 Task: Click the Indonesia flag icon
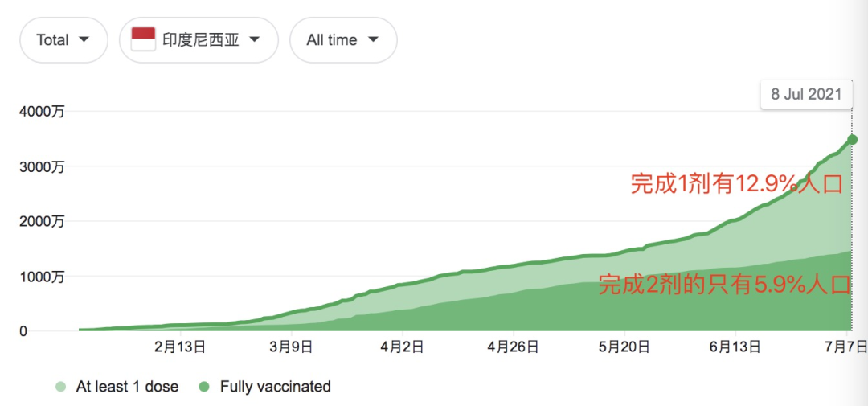tap(143, 39)
